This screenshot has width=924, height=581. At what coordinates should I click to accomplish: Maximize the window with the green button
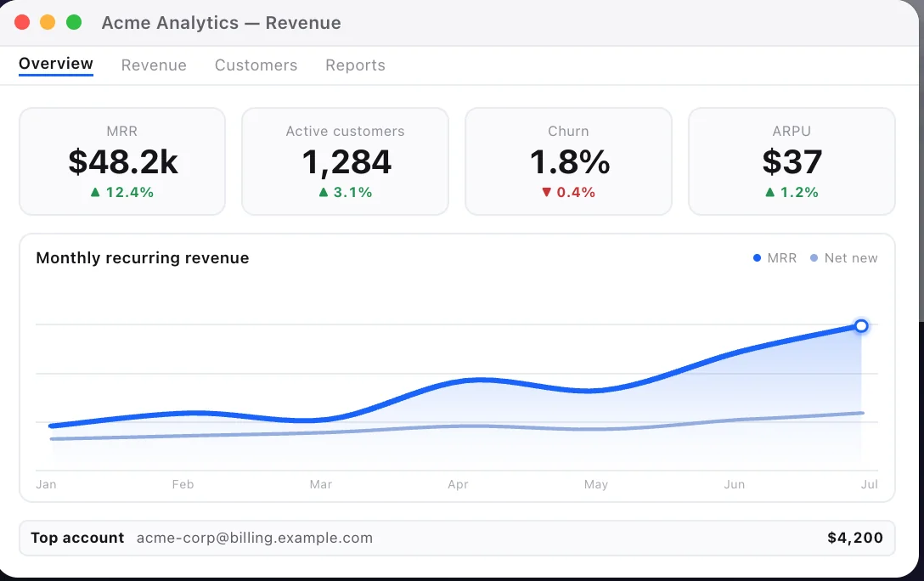pyautogui.click(x=74, y=22)
